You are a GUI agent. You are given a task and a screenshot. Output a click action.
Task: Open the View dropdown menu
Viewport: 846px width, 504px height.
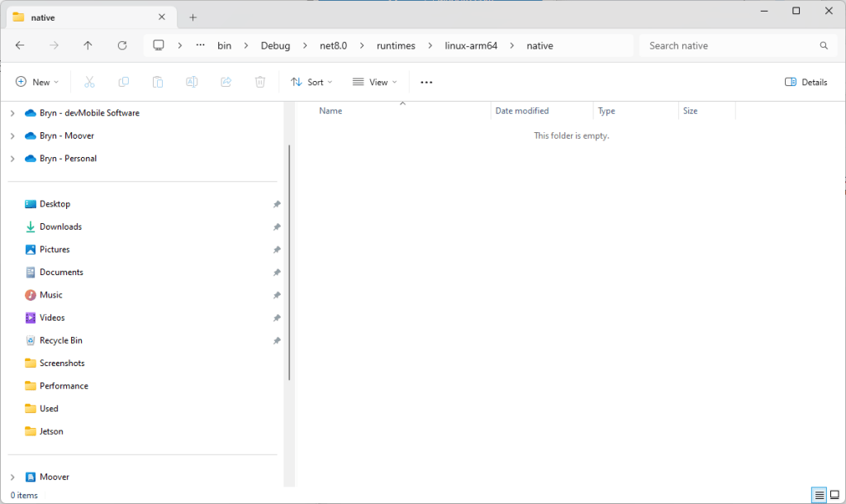pyautogui.click(x=374, y=82)
